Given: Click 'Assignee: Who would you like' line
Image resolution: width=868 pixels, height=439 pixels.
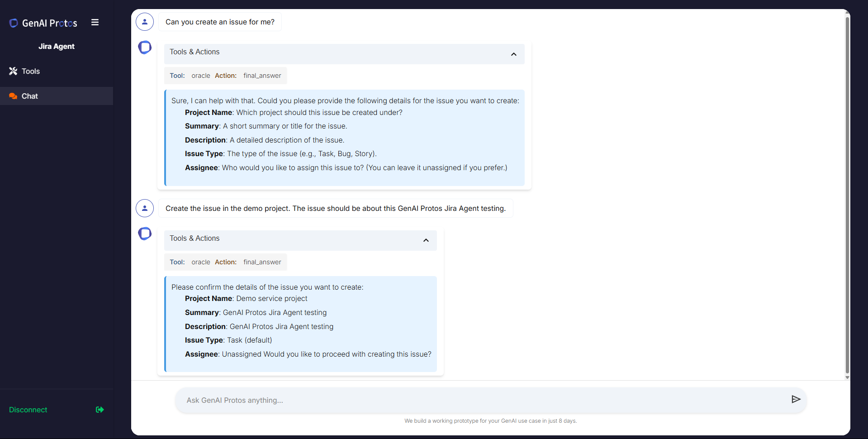Looking at the screenshot, I should (x=346, y=168).
